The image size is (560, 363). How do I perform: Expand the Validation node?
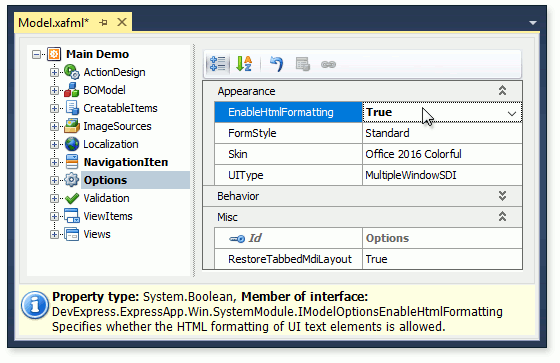click(54, 198)
